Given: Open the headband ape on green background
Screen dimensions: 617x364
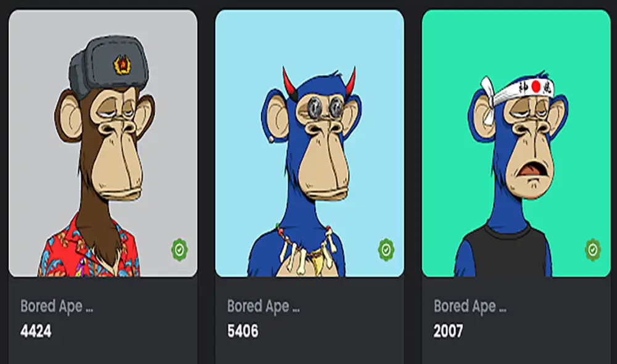Looking at the screenshot, I should click(x=516, y=143).
